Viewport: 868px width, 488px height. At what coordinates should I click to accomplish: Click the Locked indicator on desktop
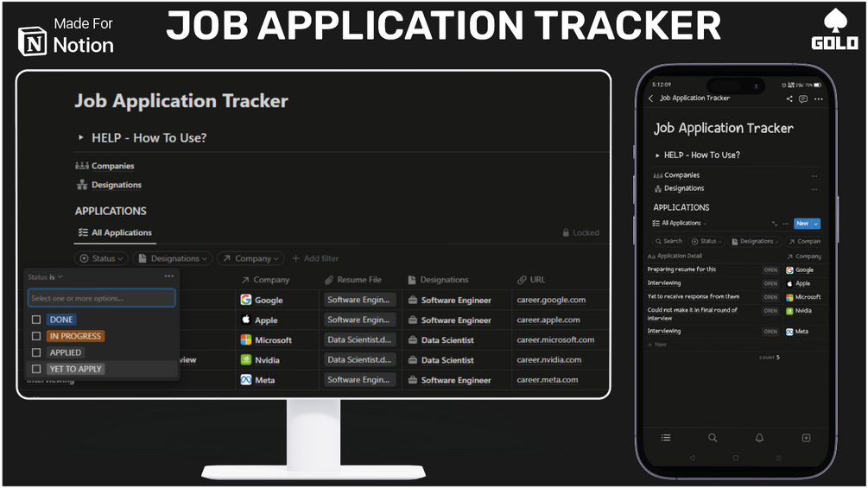[580, 232]
